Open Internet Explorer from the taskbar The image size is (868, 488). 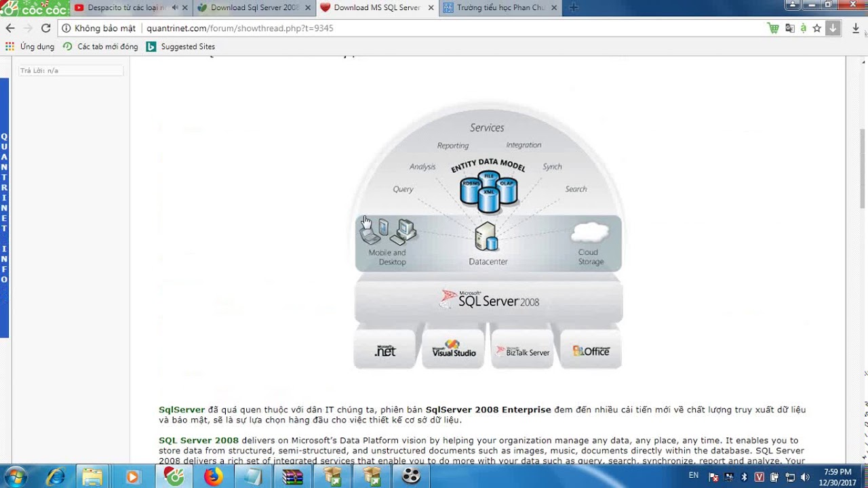click(56, 476)
